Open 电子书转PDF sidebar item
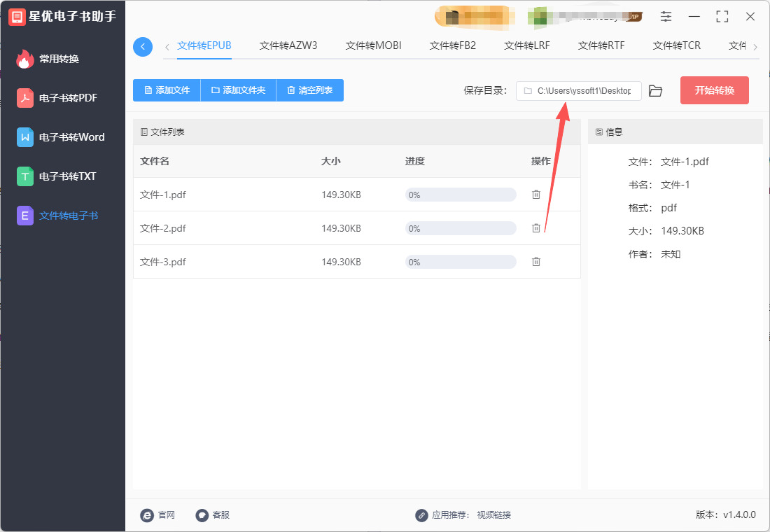The image size is (770, 532). pos(57,98)
